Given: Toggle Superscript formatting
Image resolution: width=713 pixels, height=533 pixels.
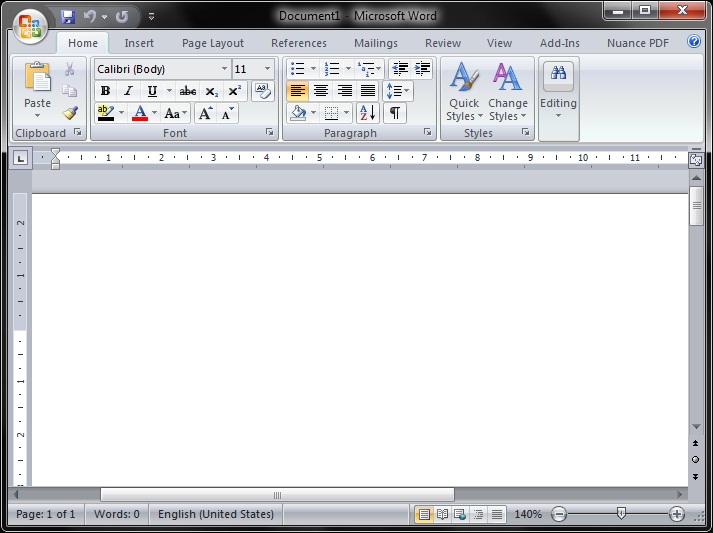Looking at the screenshot, I should (x=235, y=91).
